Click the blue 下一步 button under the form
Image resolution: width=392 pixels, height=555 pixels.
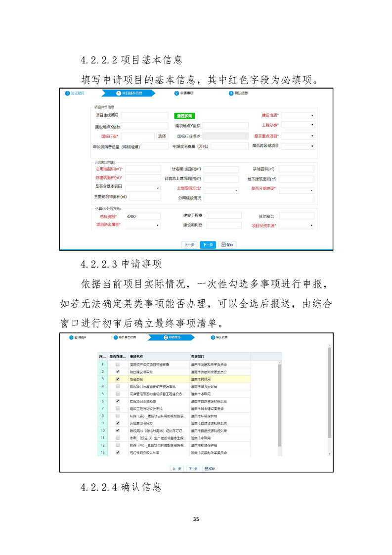(x=208, y=244)
